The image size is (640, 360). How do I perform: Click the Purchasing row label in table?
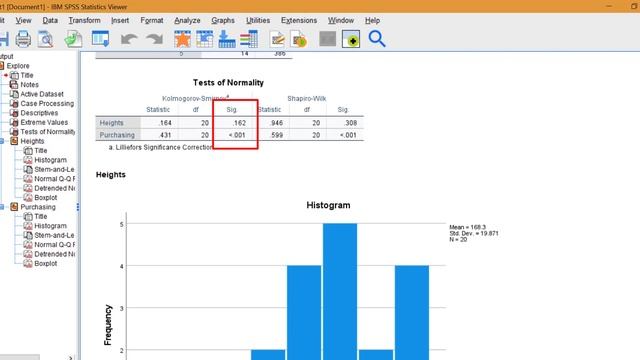coord(117,135)
